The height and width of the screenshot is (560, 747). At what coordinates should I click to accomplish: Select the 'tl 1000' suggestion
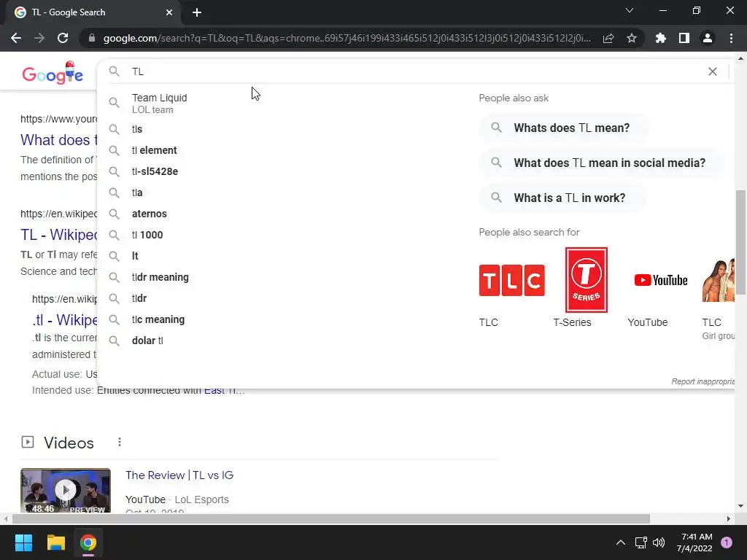286,235
